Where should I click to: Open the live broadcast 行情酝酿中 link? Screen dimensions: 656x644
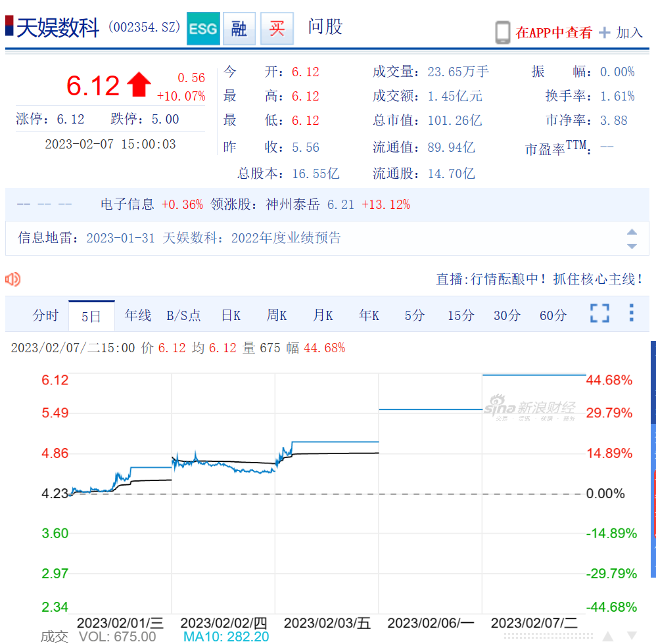(539, 279)
